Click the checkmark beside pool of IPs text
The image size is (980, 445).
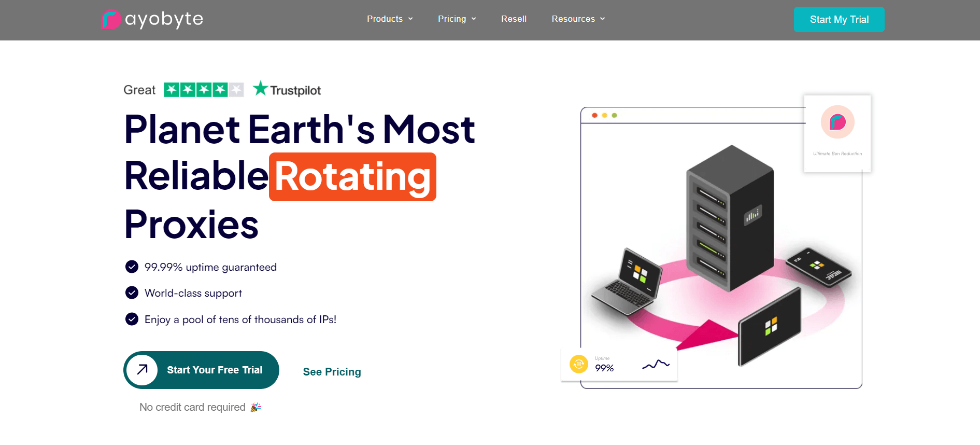point(132,319)
